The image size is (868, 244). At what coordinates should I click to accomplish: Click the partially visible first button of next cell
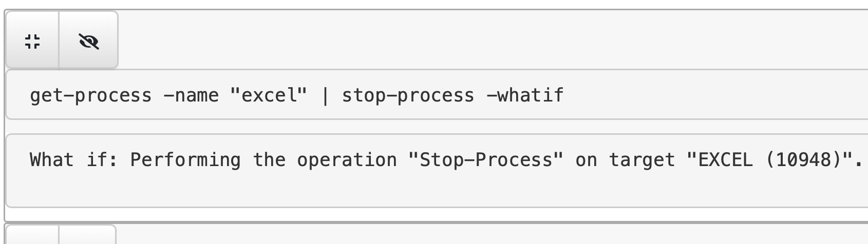(32, 236)
